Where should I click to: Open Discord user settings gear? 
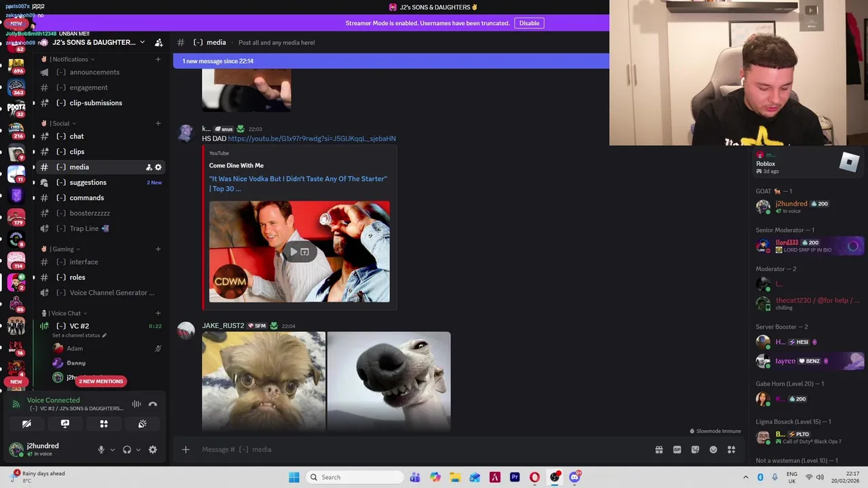(x=153, y=449)
